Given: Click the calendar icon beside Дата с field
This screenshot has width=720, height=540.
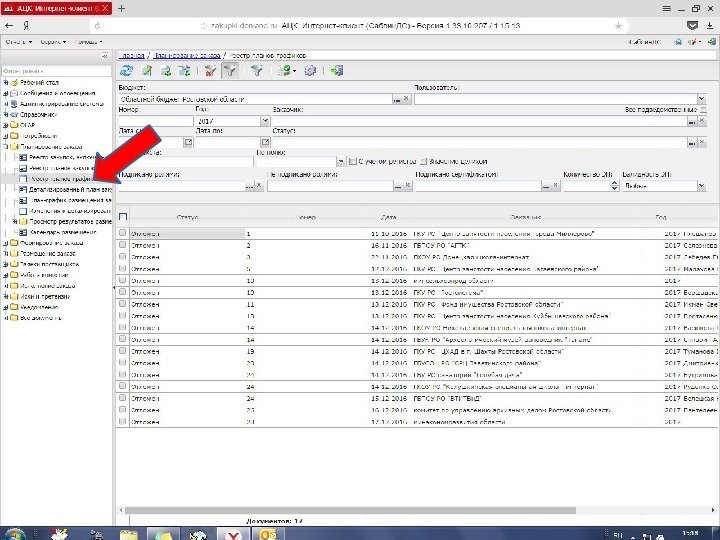Looking at the screenshot, I should 189,143.
